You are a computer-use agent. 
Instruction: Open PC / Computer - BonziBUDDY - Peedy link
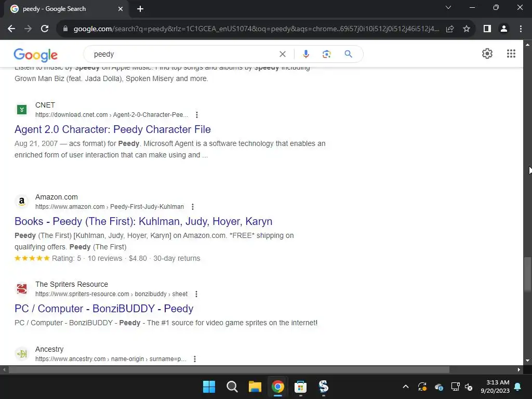coord(104,309)
